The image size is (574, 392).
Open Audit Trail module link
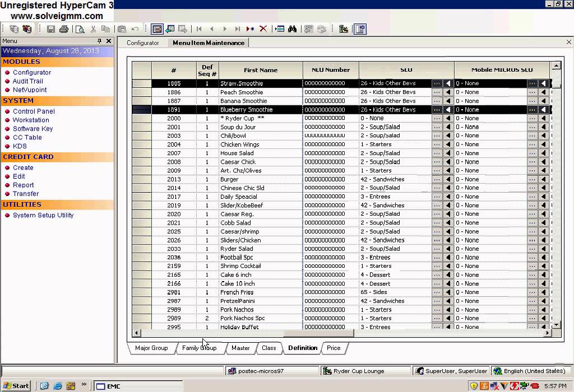click(28, 81)
